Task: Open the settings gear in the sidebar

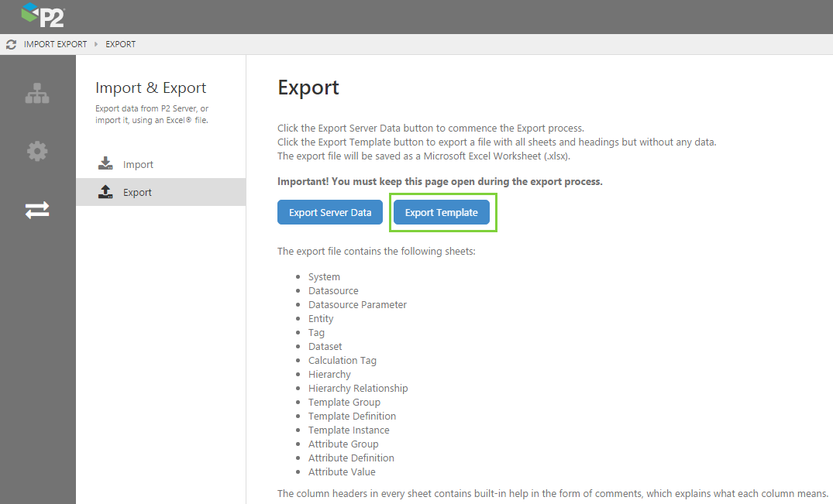Action: click(x=37, y=151)
